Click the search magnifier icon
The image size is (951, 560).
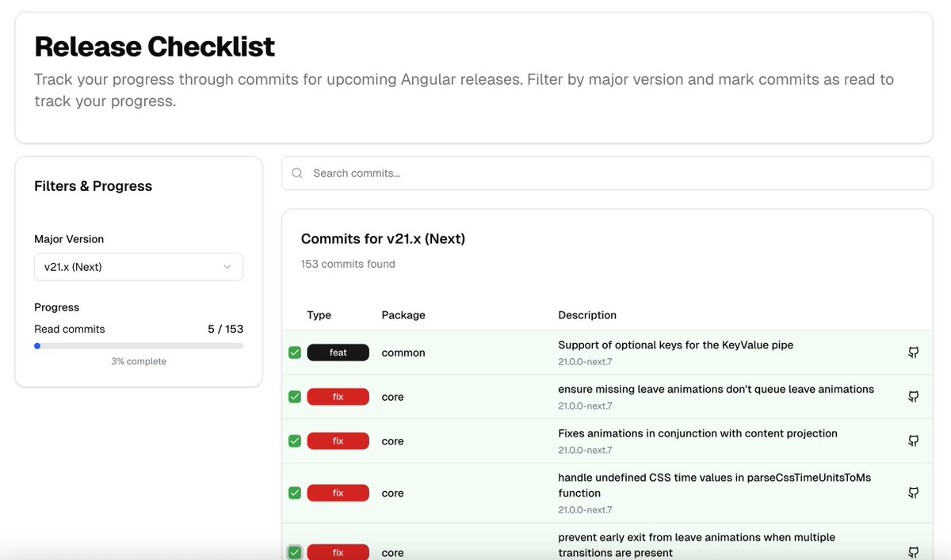297,173
